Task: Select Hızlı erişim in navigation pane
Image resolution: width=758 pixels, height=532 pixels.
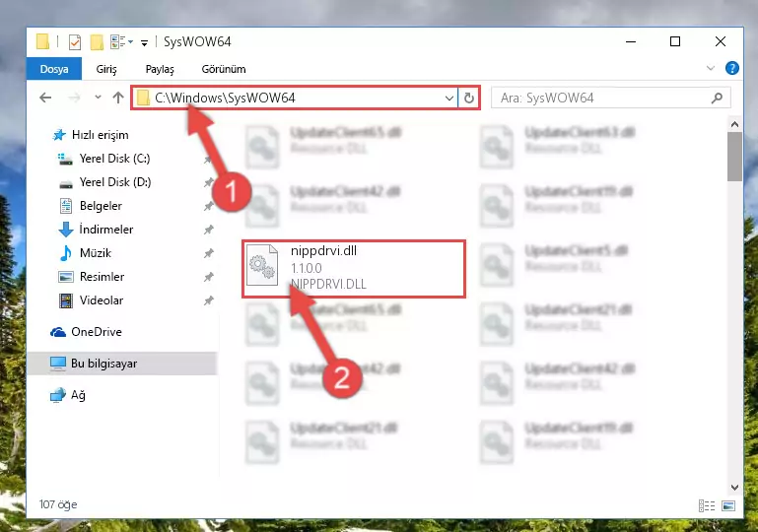Action: tap(91, 135)
